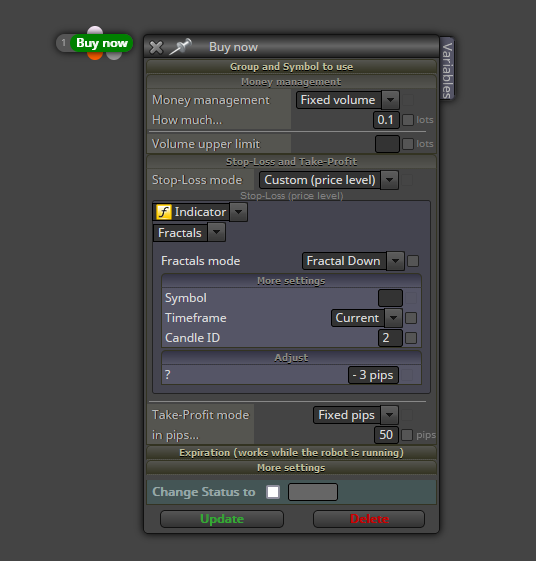Click the Stop-Loss (price level) label
This screenshot has height=561, width=536.
(x=292, y=196)
